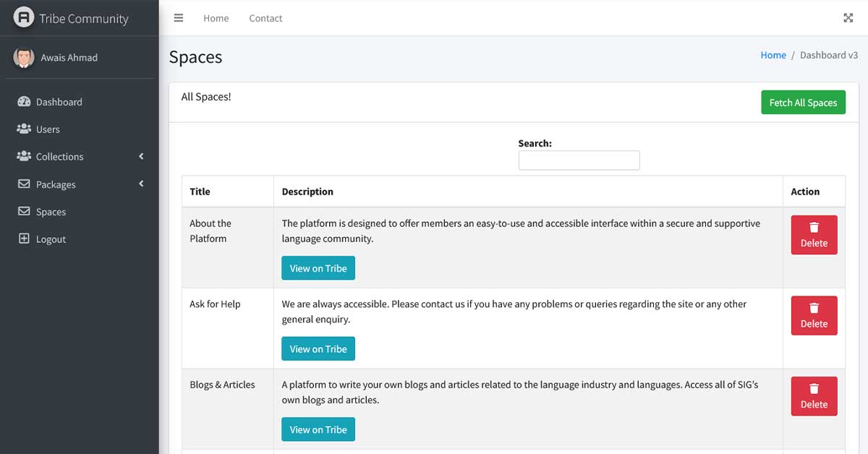
Task: Open the Contact nav item
Action: 265,18
